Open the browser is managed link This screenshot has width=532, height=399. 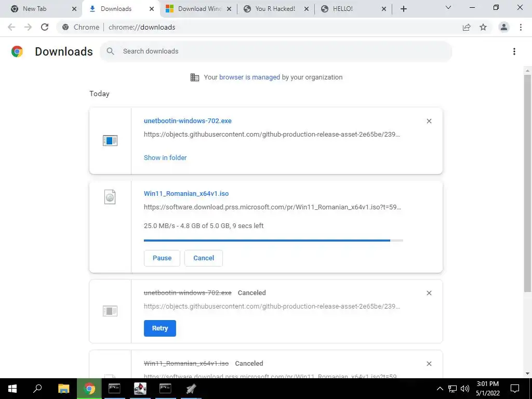pos(250,77)
